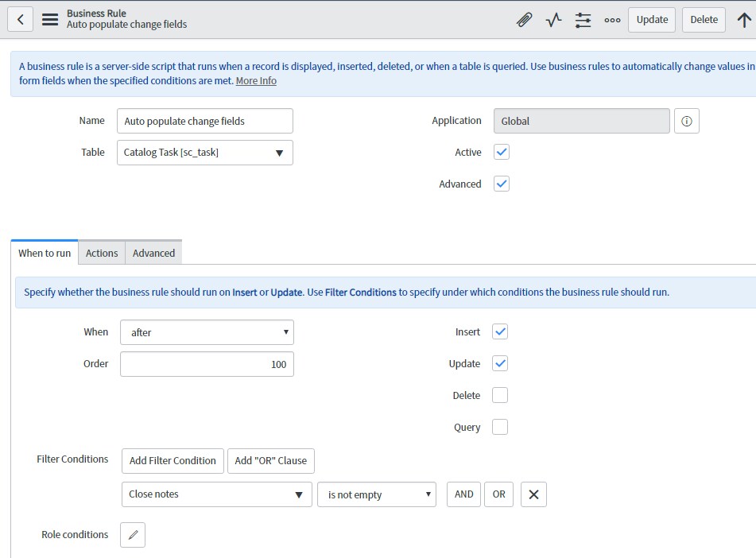
Task: Enable the Query checkbox
Action: point(500,427)
